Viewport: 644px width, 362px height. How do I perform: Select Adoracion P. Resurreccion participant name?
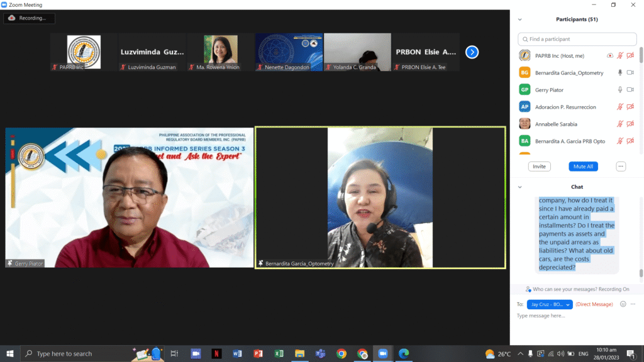[565, 107]
